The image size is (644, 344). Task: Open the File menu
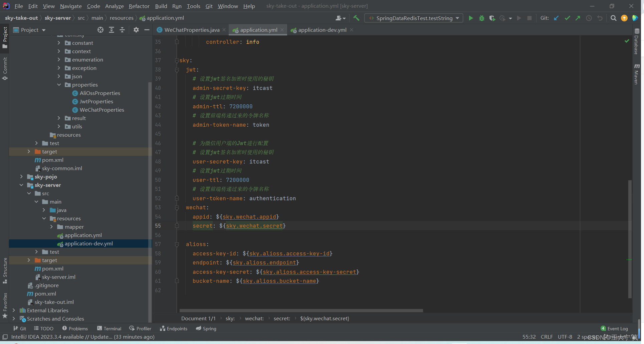(x=19, y=6)
